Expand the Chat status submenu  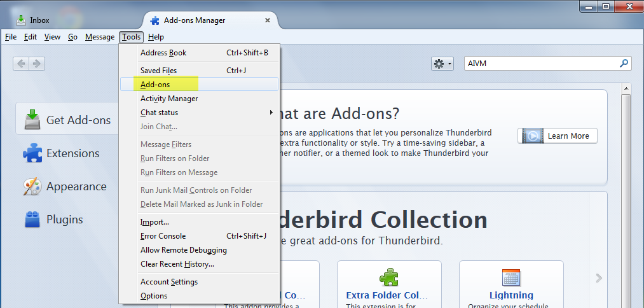click(199, 113)
